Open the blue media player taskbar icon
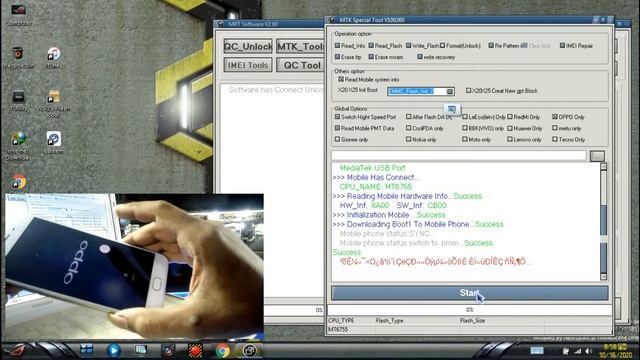This screenshot has height=360, width=640. 113,350
